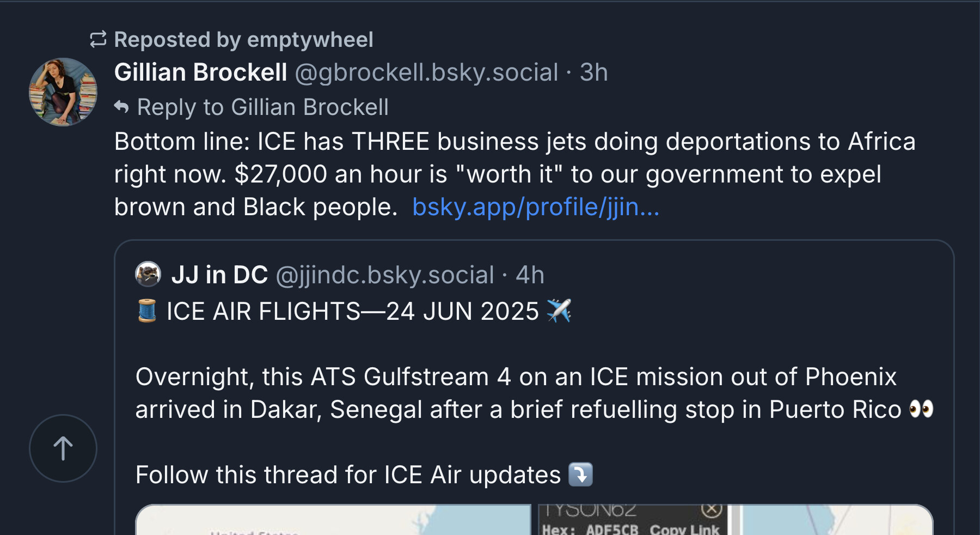Click the airplane emoji after 24 JUN 2025

[x=559, y=311]
